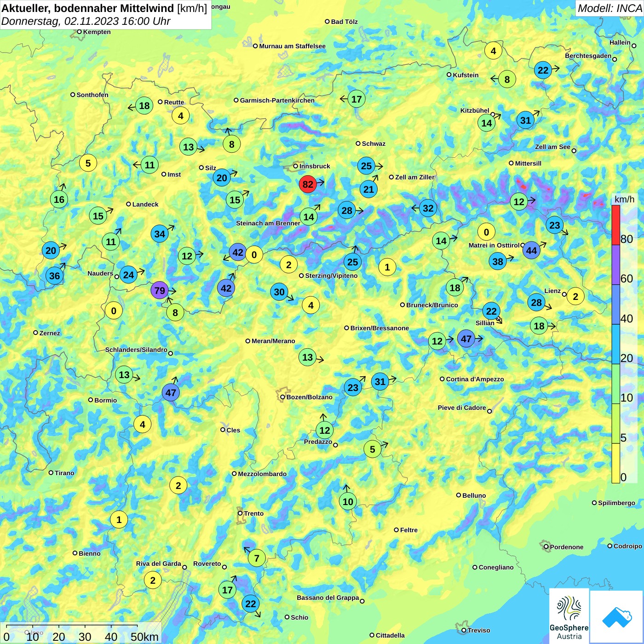
Task: Click the 32 km/h marker near Zell am Ziller
Action: click(428, 208)
